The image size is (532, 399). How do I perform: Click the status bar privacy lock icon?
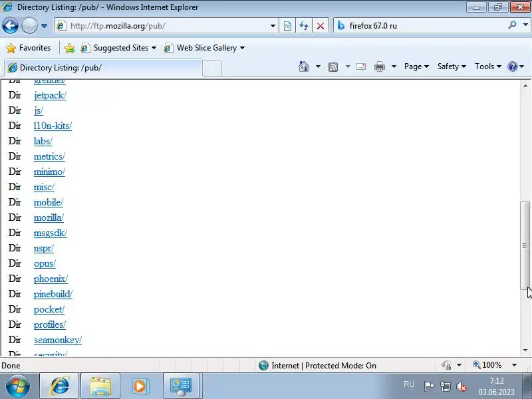[446, 365]
